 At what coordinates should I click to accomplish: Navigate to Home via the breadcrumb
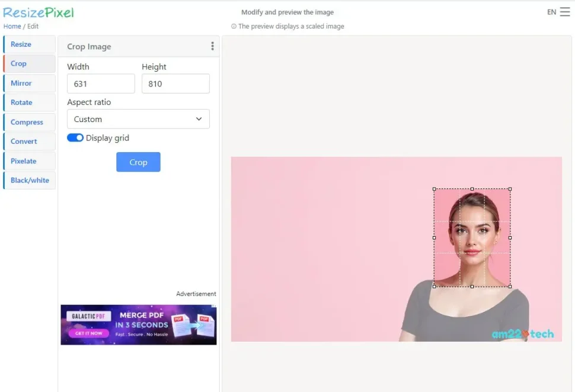click(12, 26)
